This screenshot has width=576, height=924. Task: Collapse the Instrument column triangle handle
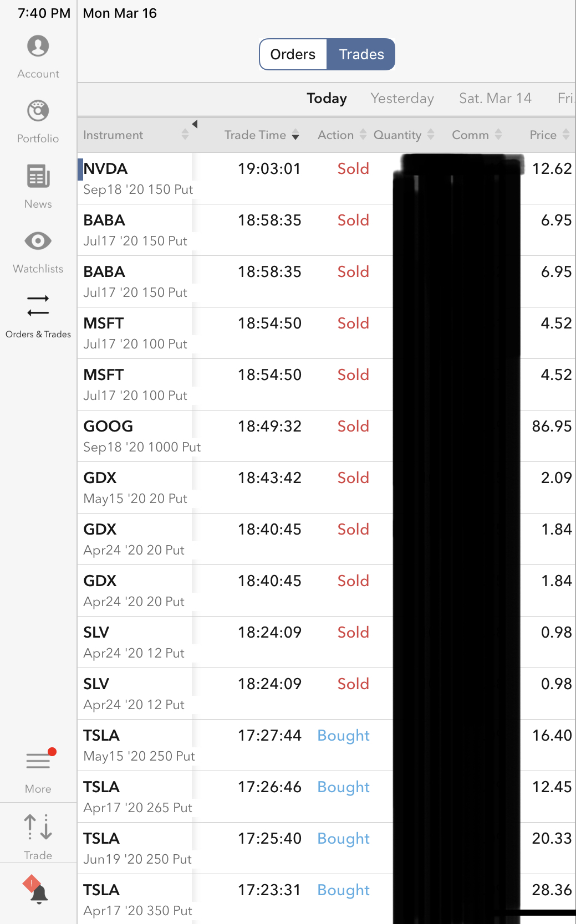pos(195,124)
